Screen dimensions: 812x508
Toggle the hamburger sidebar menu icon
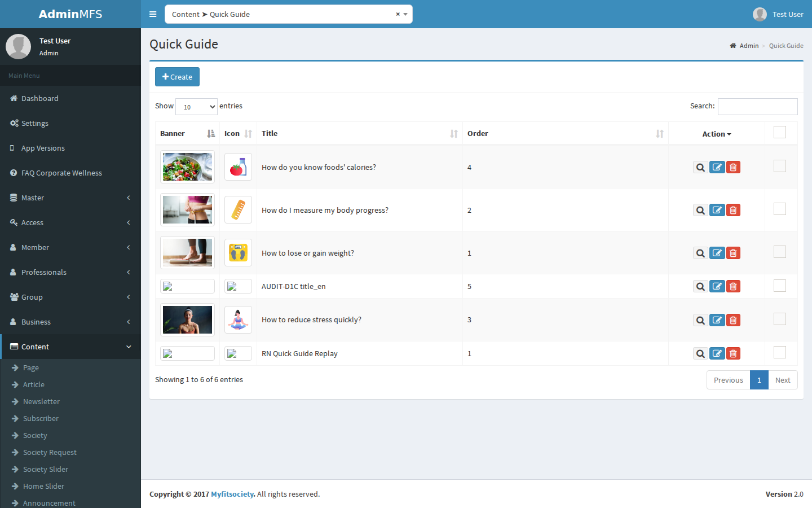[153, 14]
